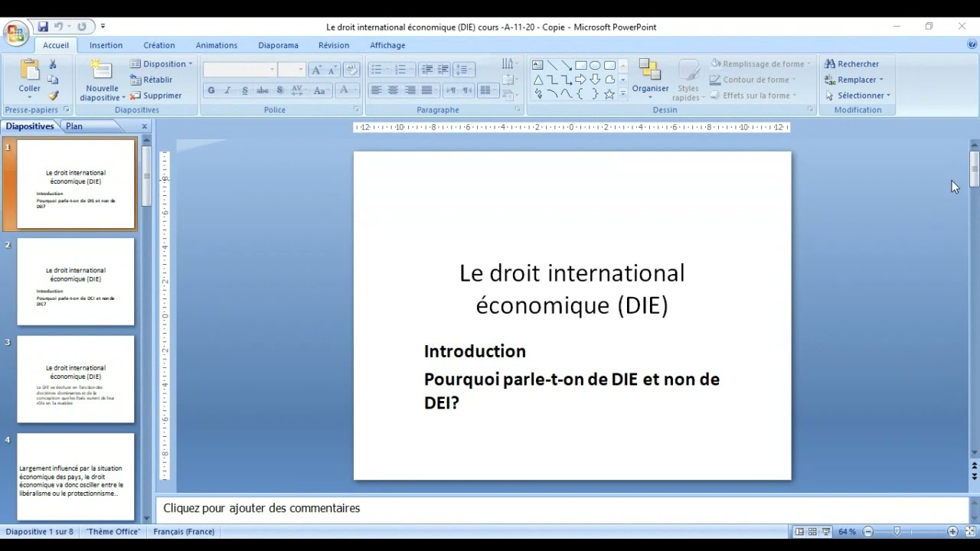The image size is (980, 551).
Task: Open the Diaporama ribbon tab
Action: click(x=278, y=45)
